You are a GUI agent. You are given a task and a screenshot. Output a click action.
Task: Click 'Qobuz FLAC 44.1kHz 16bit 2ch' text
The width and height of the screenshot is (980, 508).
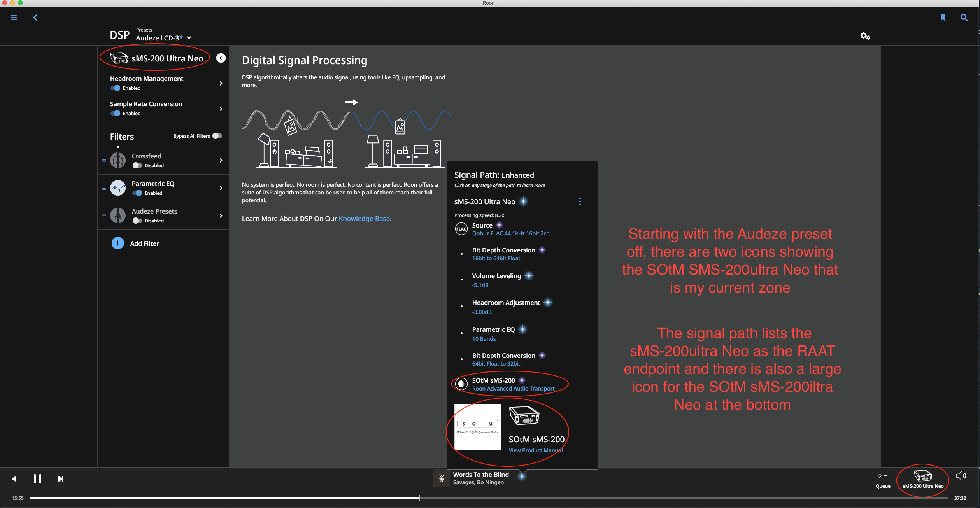pyautogui.click(x=511, y=233)
